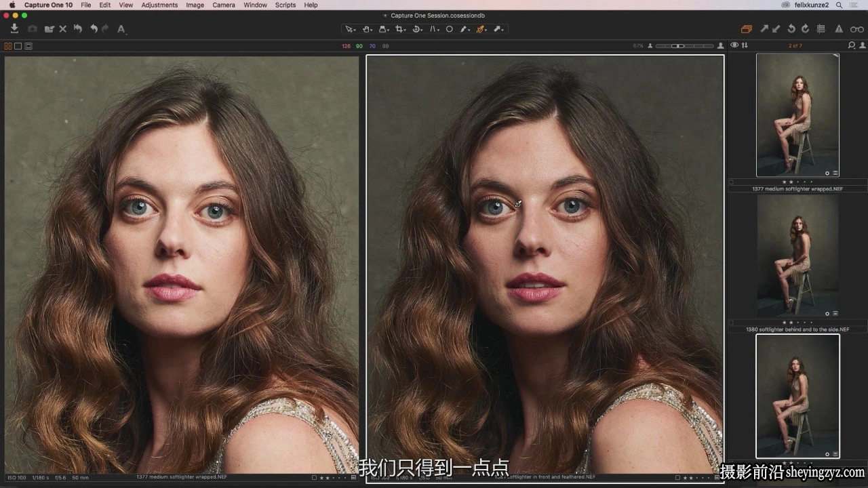Screen dimensions: 868x488
Task: Click the small zoom-out person icon
Action: 650,46
